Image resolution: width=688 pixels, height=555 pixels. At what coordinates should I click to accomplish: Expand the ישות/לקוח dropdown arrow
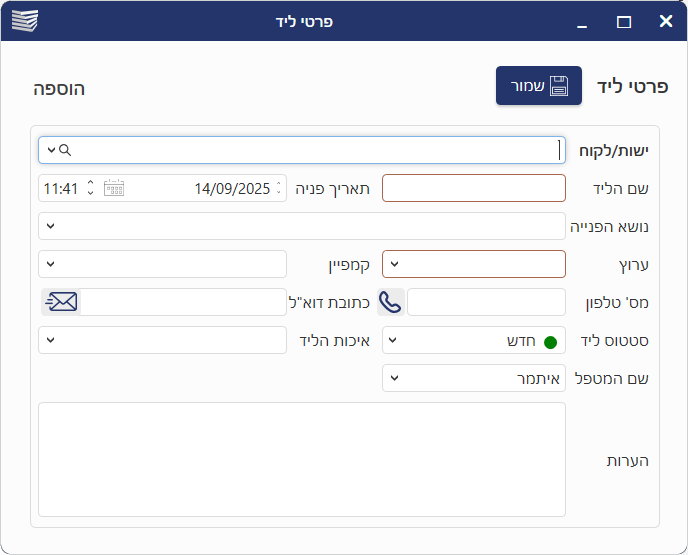click(x=51, y=150)
